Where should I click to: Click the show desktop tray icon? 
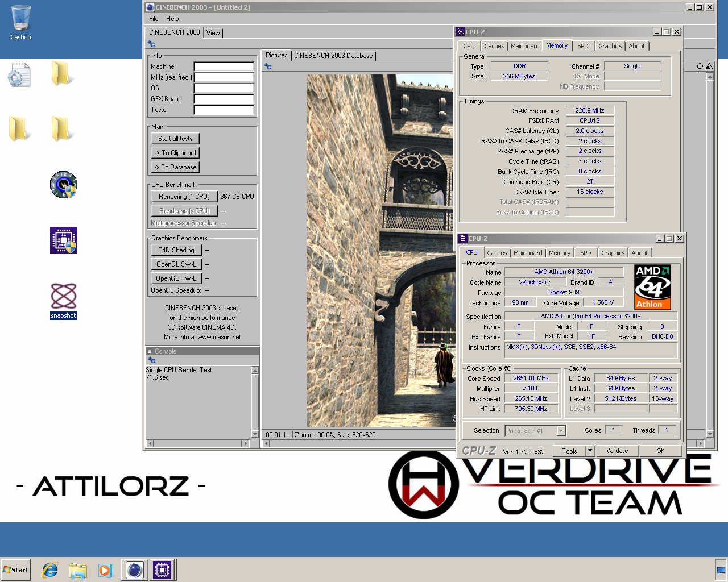click(x=721, y=570)
